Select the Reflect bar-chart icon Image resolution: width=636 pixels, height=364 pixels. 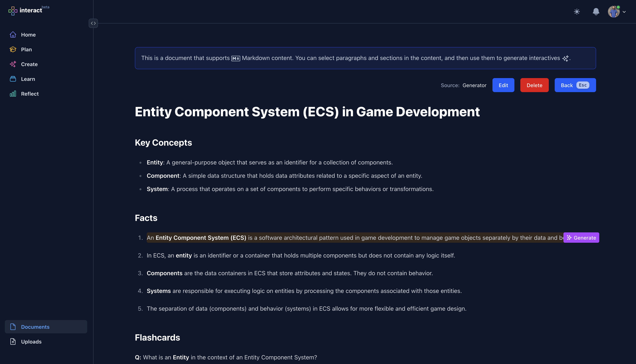coord(13,94)
